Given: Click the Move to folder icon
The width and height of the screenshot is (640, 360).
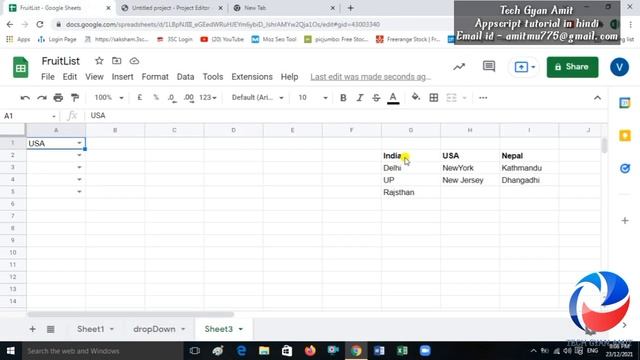Looking at the screenshot, I should (117, 61).
